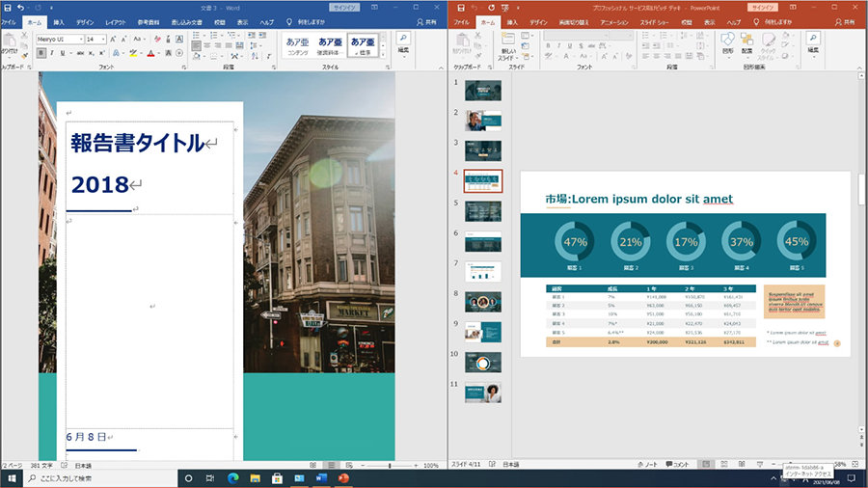Toggle text shadow in PowerPoint ribbon
This screenshot has width=868, height=488.
(x=581, y=46)
